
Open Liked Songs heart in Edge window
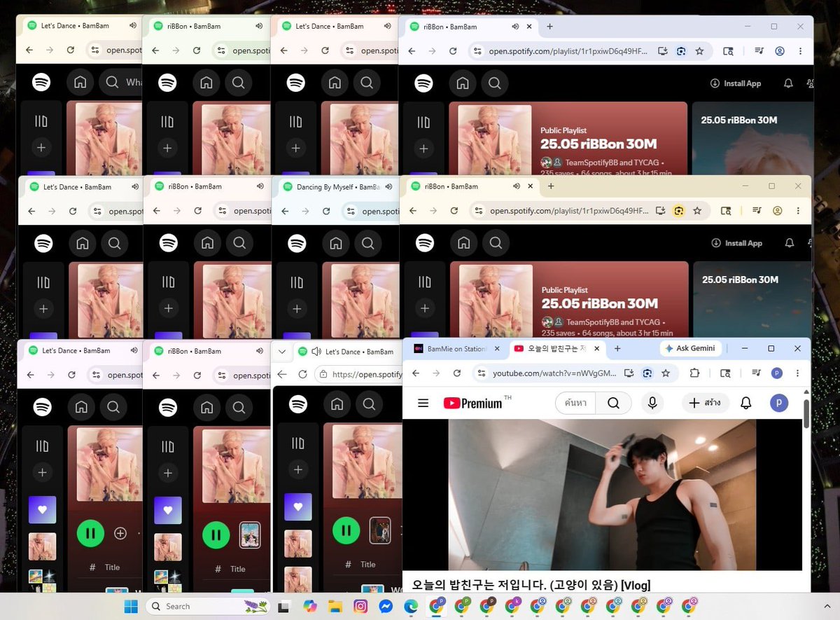pos(297,507)
